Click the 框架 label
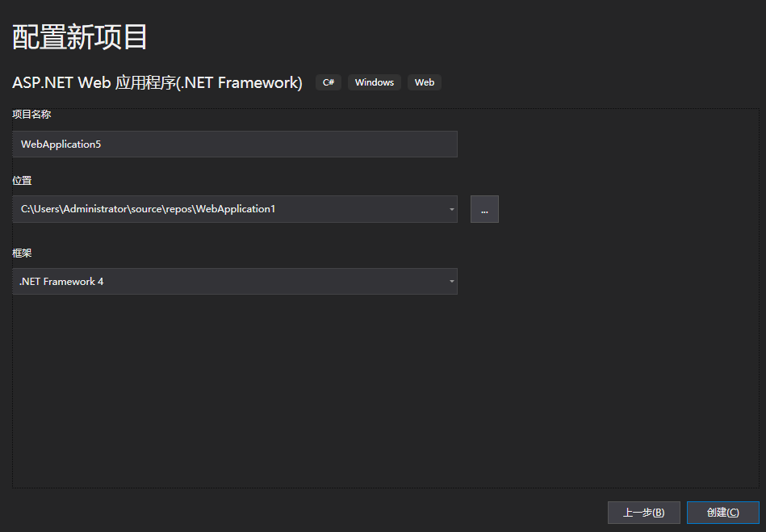The height and width of the screenshot is (532, 766). 22,253
